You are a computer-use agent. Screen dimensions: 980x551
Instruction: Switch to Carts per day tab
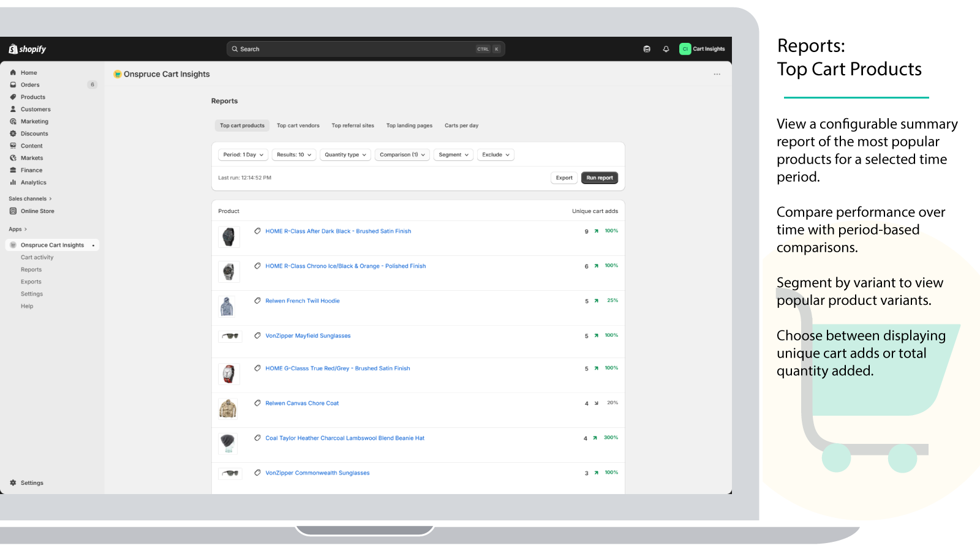(462, 126)
